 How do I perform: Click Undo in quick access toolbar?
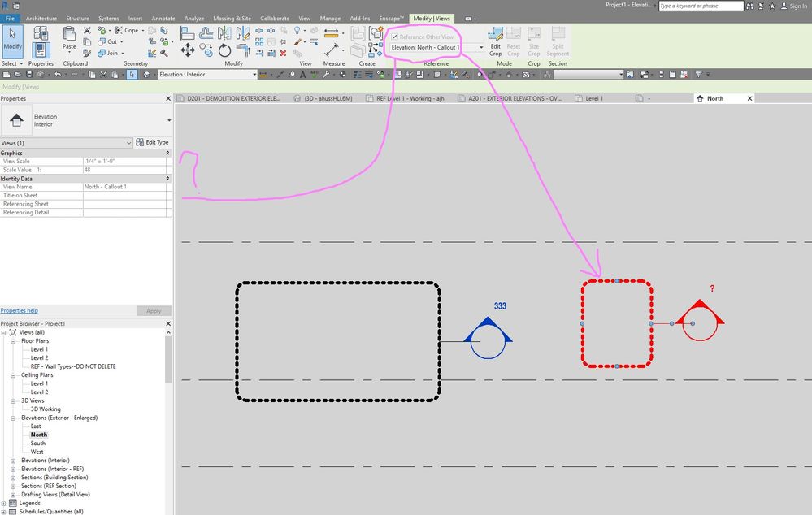[x=58, y=75]
